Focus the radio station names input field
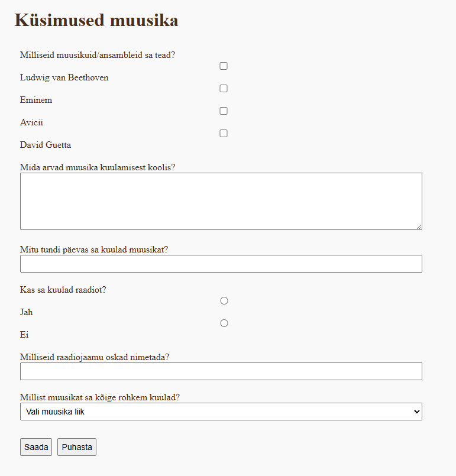 221,371
